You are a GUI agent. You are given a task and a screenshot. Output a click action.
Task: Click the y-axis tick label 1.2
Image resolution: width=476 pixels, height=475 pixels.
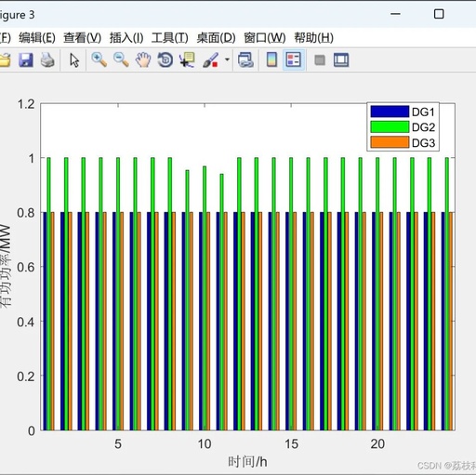(26, 104)
